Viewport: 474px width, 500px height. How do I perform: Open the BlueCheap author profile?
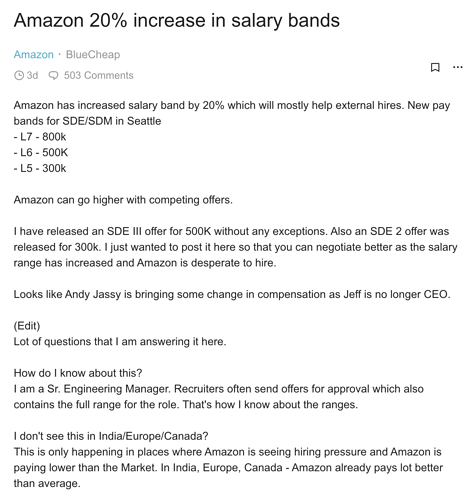(93, 54)
